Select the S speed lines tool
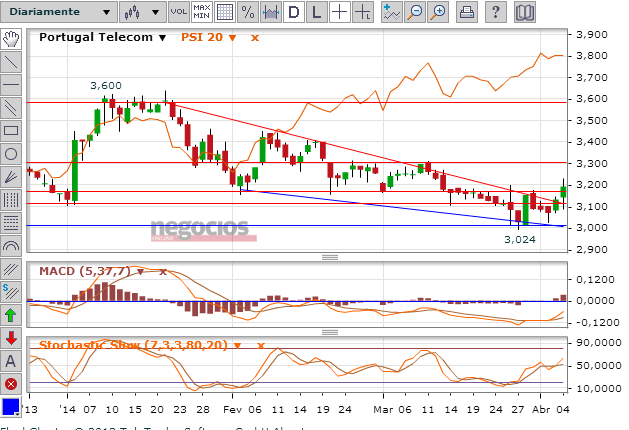 11,292
